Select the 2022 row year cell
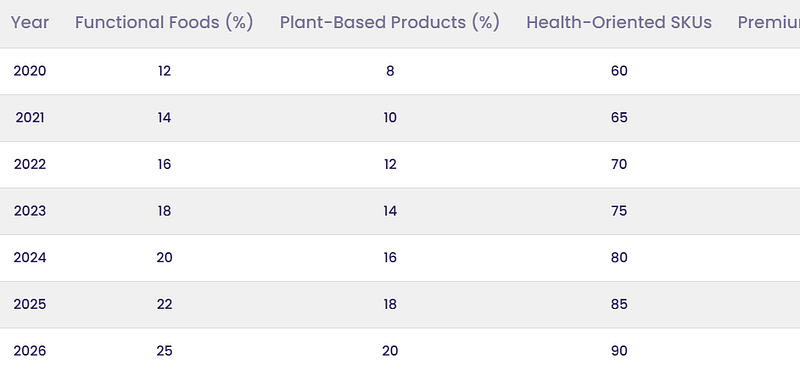 point(30,164)
